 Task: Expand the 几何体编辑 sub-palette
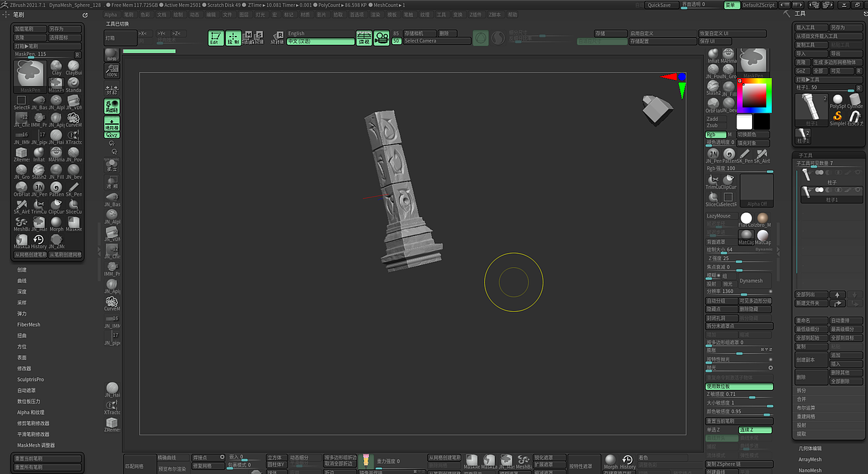[x=810, y=448]
